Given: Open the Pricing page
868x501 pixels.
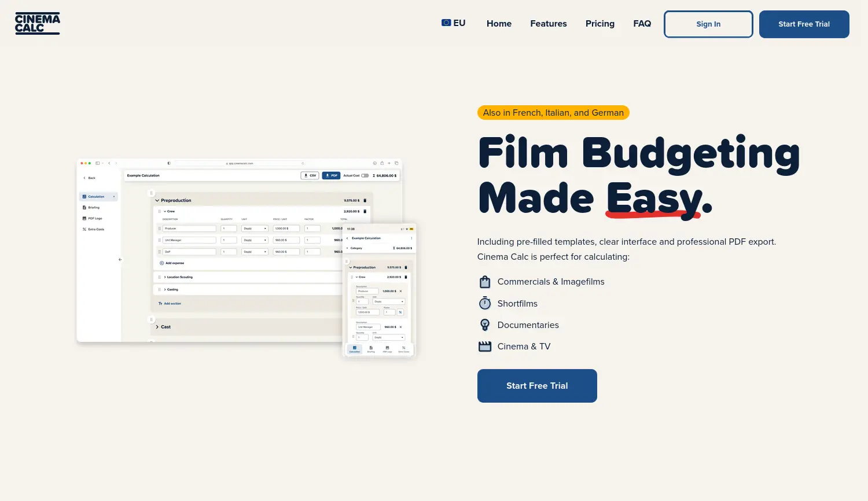Looking at the screenshot, I should point(600,24).
